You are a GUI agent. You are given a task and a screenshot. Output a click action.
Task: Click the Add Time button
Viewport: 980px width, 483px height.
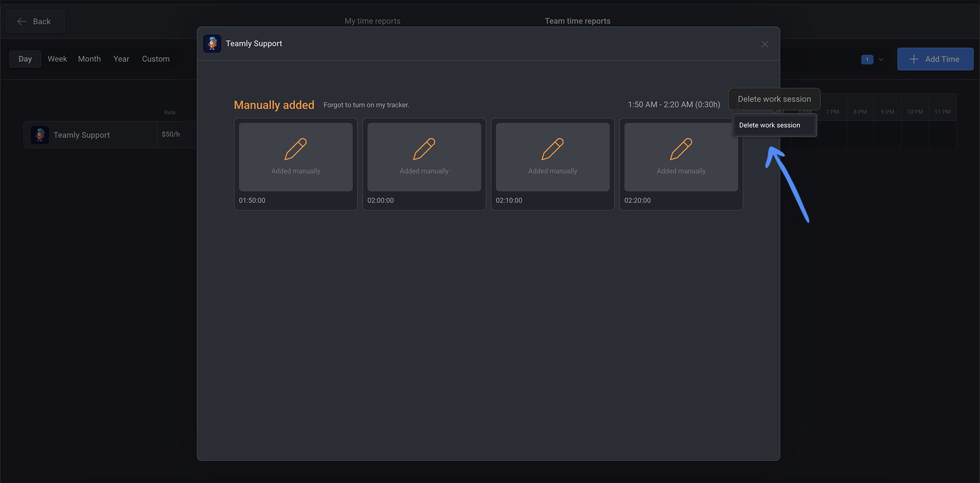point(935,59)
